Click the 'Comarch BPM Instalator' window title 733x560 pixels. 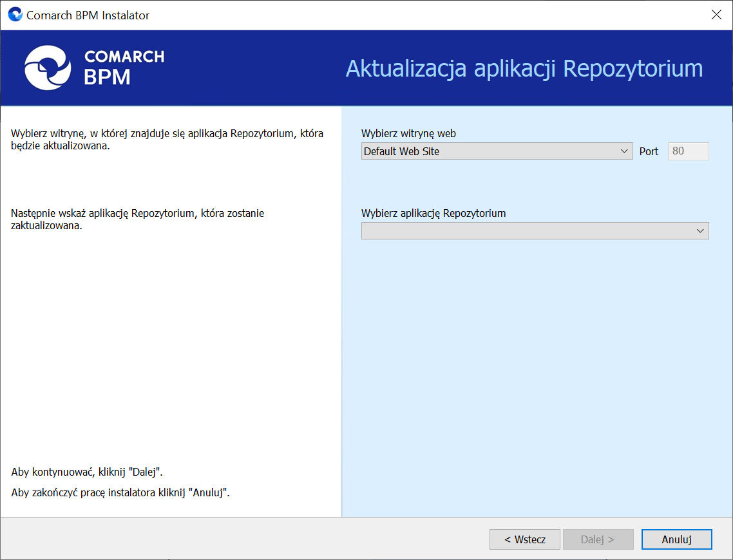point(88,15)
